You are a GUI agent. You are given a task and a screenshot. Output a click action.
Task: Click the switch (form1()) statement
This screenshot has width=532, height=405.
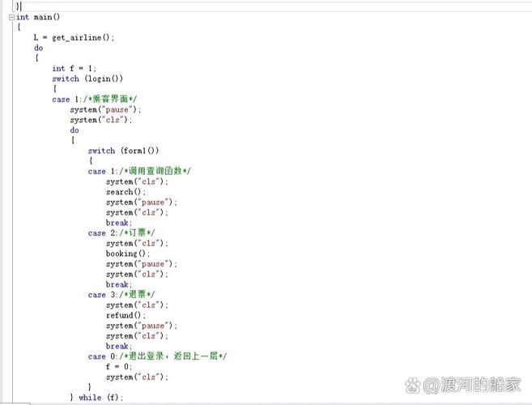pos(123,151)
